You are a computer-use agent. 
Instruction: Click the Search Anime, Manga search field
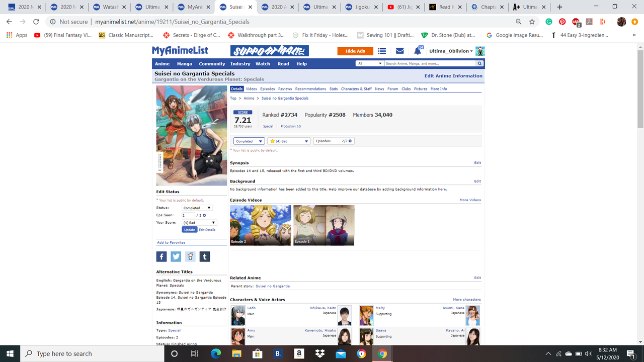(x=430, y=63)
